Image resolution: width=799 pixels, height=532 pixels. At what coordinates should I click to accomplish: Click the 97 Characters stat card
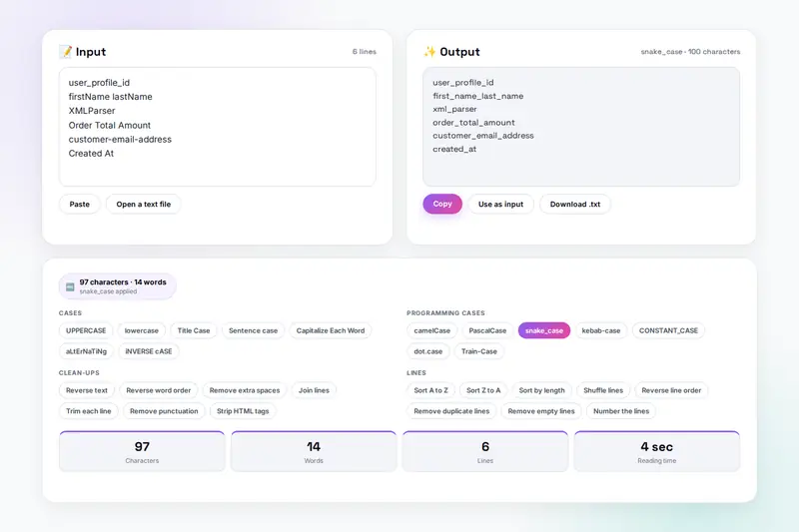[142, 451]
